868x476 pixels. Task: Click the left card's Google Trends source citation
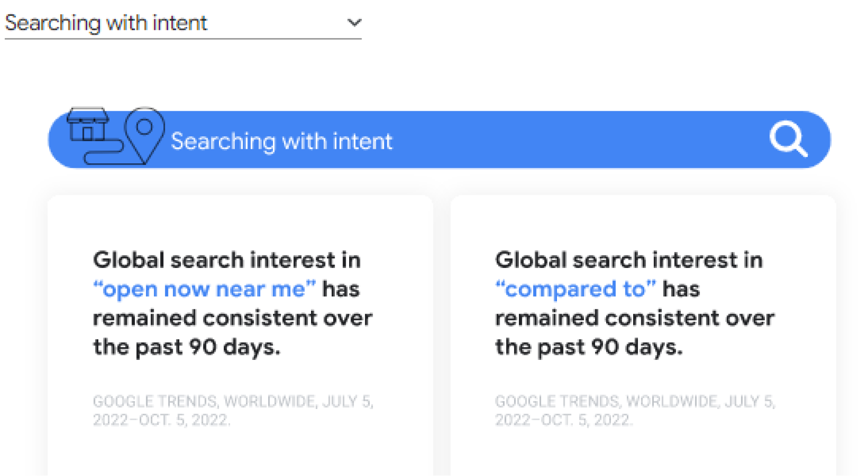233,410
